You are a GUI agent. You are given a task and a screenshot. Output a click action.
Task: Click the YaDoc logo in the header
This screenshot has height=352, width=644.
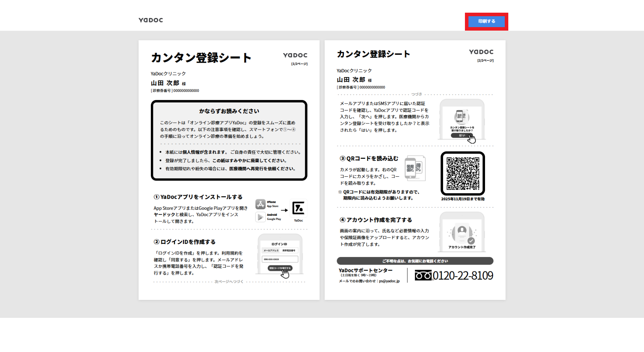click(x=151, y=20)
